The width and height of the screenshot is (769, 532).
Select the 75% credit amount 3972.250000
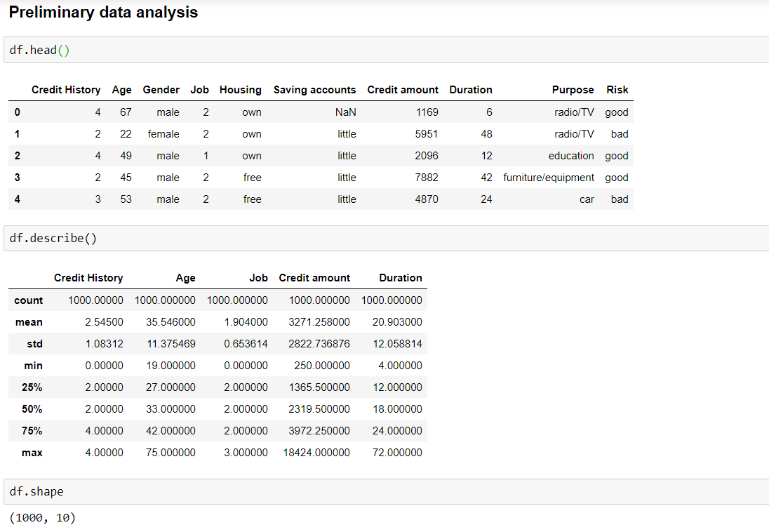319,431
